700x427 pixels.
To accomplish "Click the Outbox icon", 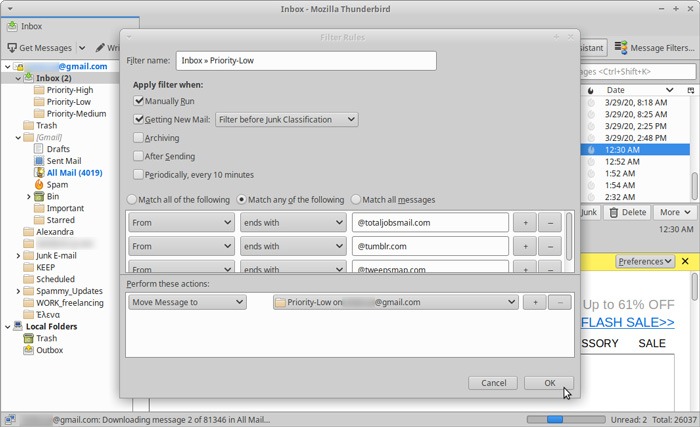I will click(x=29, y=350).
